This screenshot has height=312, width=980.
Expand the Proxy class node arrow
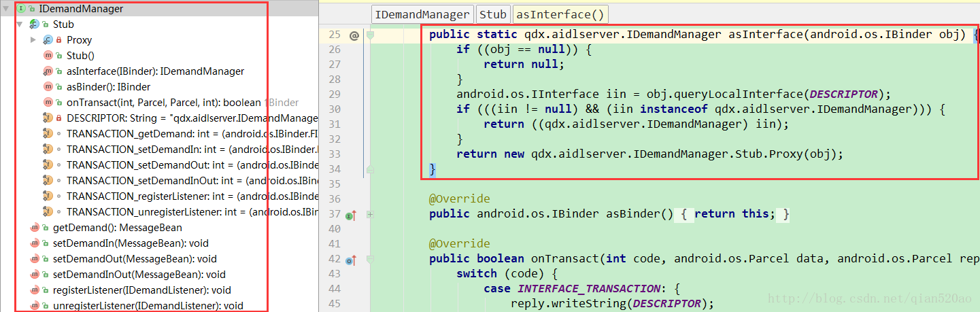33,40
